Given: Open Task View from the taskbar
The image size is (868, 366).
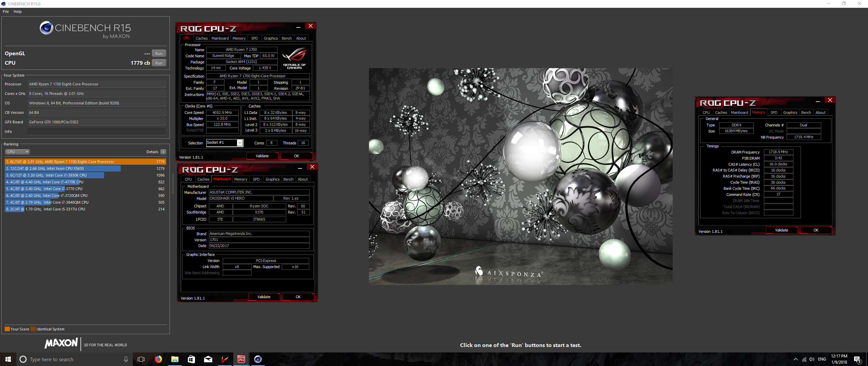Looking at the screenshot, I should coord(141,359).
